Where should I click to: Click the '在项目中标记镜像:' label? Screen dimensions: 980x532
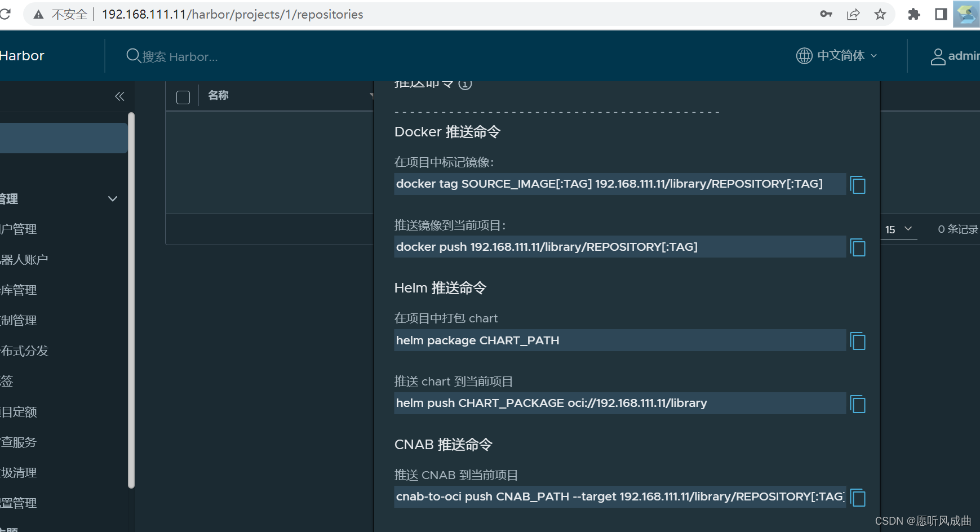pos(444,162)
